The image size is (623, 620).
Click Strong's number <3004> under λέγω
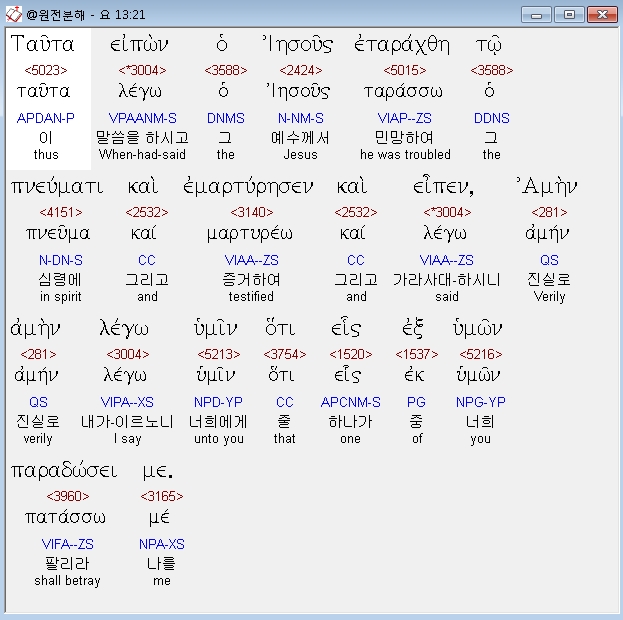128,354
